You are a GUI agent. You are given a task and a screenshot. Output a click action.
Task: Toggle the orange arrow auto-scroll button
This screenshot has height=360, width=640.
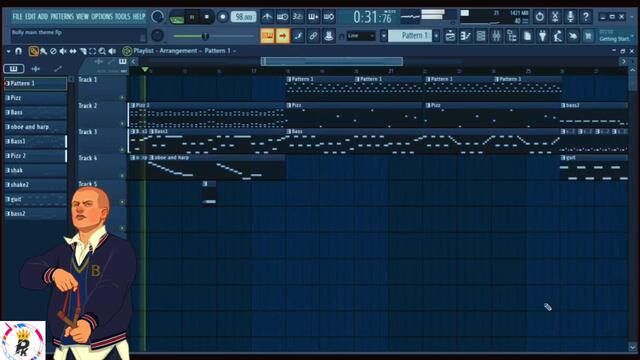(282, 36)
